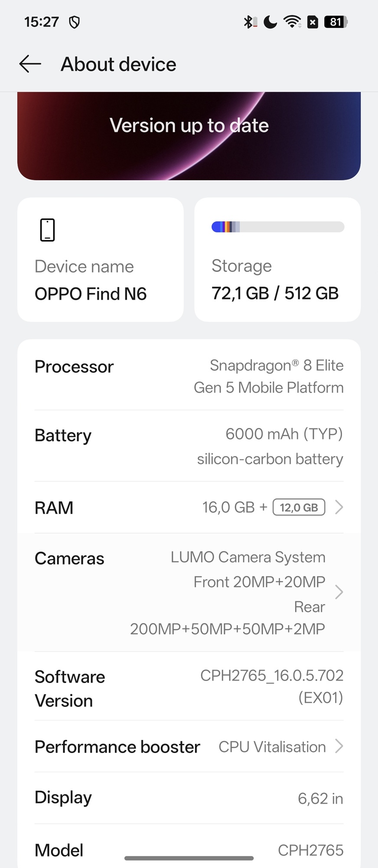378x868 pixels.
Task: Tap the 12,0 GB RAM expansion badge
Action: 299,507
